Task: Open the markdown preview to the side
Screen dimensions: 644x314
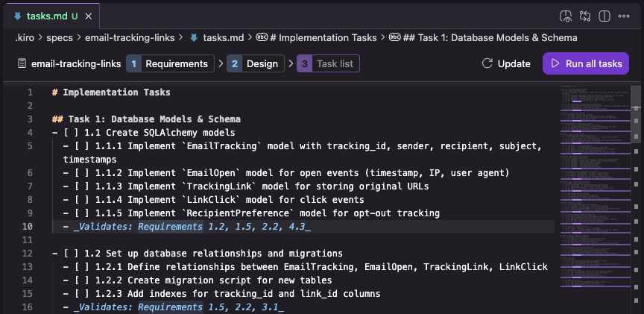Action: tap(566, 16)
